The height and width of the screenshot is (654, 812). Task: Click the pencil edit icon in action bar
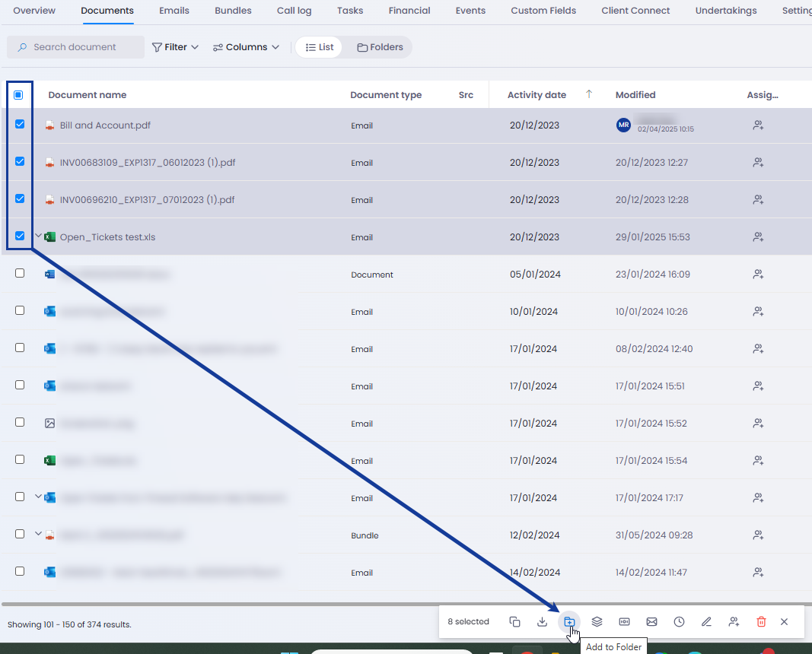(x=706, y=621)
